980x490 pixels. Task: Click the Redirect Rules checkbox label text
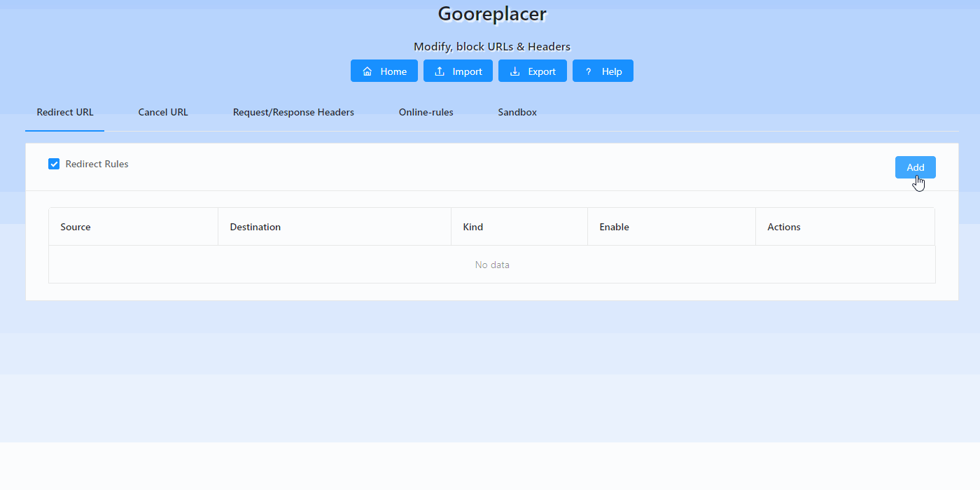tap(97, 164)
